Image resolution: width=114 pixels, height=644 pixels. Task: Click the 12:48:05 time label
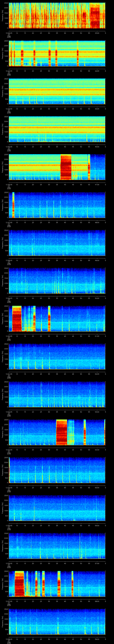(9, 260)
